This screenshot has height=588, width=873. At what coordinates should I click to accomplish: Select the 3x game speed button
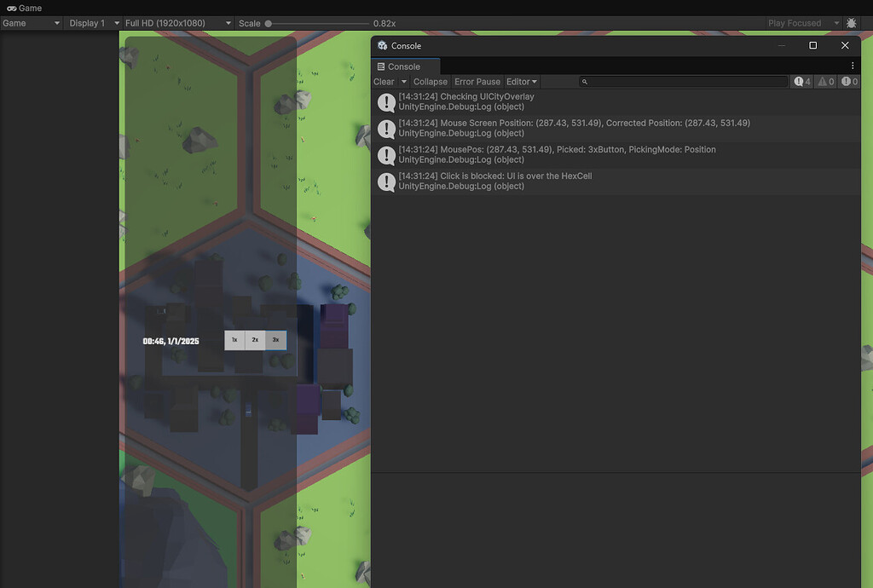click(x=275, y=340)
